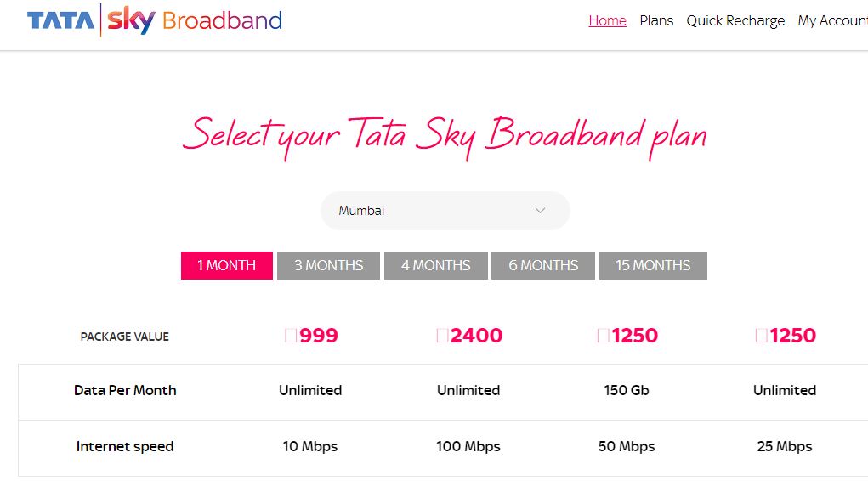Click the 2400 package price

(x=469, y=336)
